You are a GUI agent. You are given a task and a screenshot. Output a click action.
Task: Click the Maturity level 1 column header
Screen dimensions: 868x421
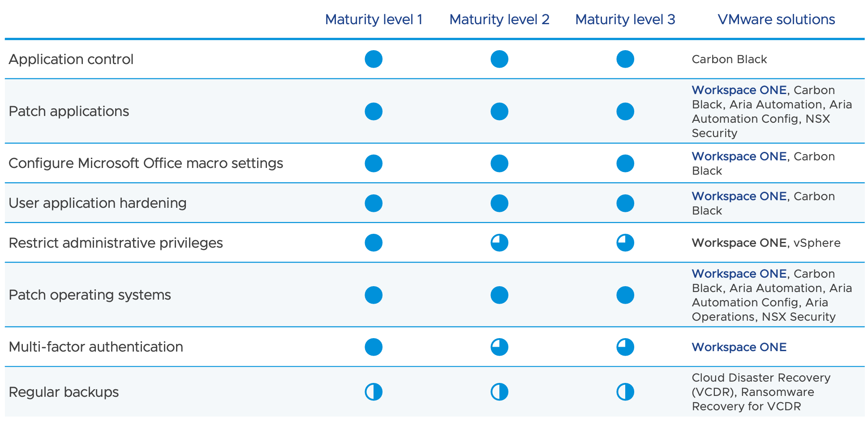pos(374,19)
